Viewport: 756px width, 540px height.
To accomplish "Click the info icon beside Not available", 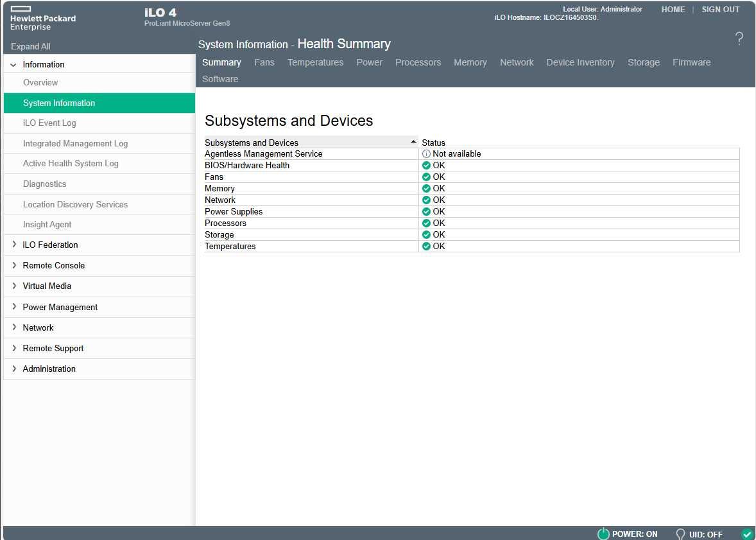I will (x=426, y=154).
